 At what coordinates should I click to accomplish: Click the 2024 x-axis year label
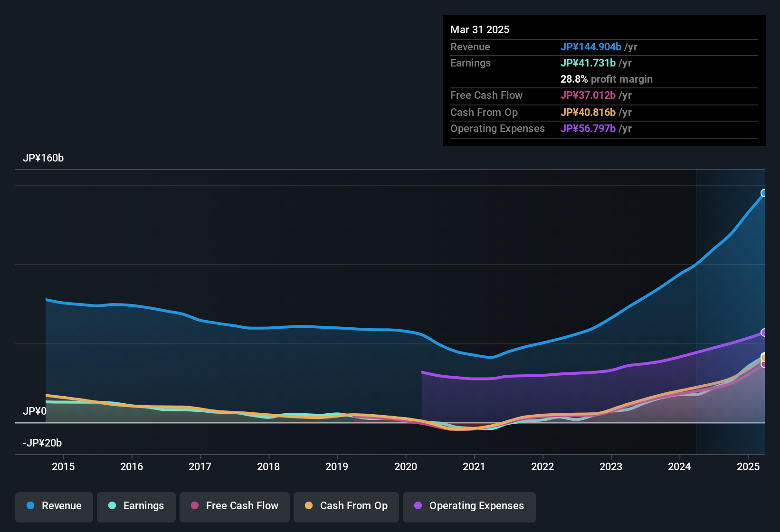click(679, 466)
